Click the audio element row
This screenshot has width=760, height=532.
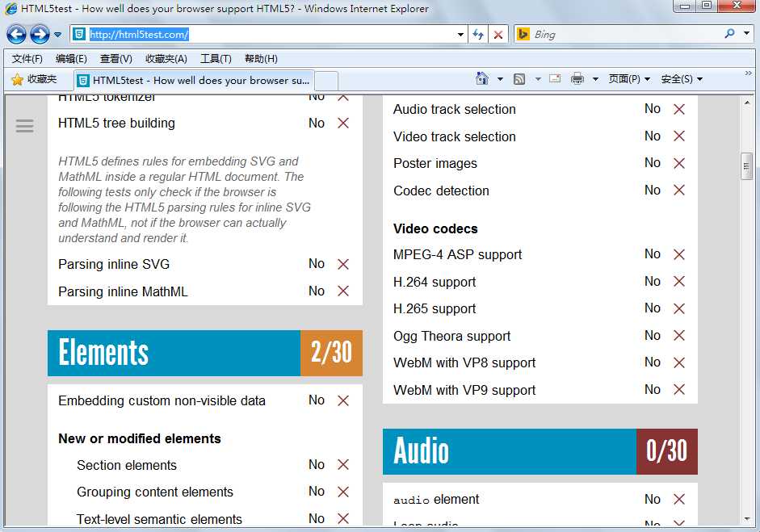tap(540, 499)
